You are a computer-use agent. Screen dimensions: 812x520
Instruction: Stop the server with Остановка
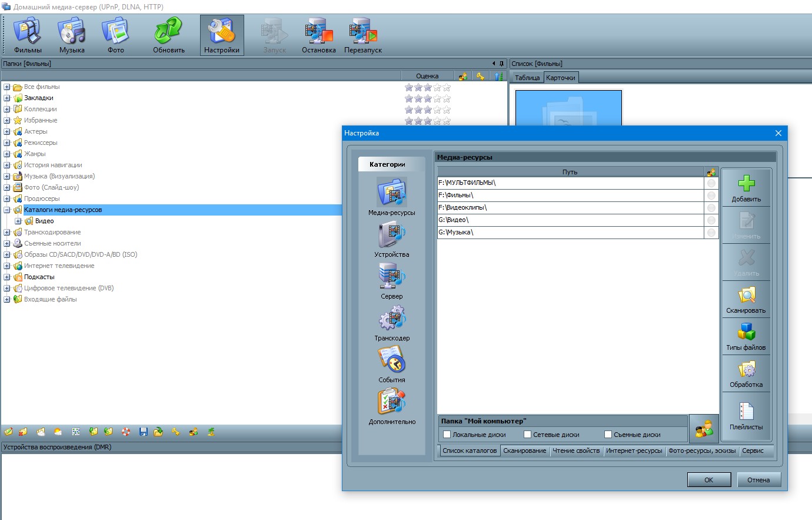[318, 35]
